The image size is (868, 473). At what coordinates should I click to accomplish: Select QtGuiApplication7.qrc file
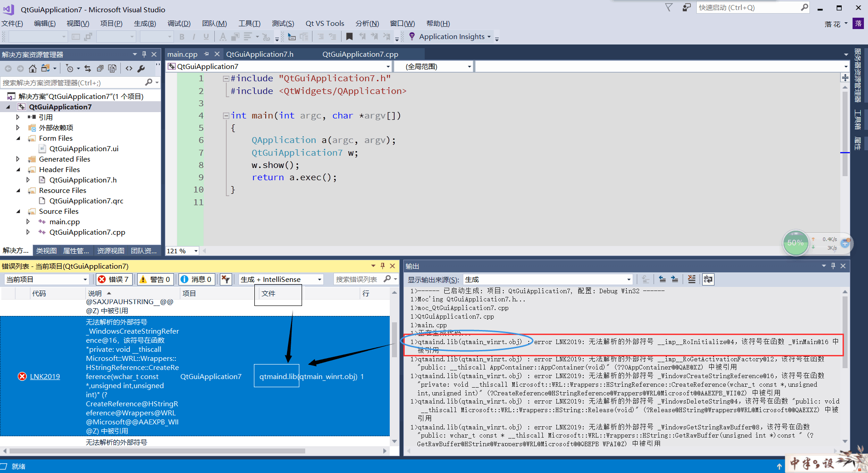tap(86, 201)
